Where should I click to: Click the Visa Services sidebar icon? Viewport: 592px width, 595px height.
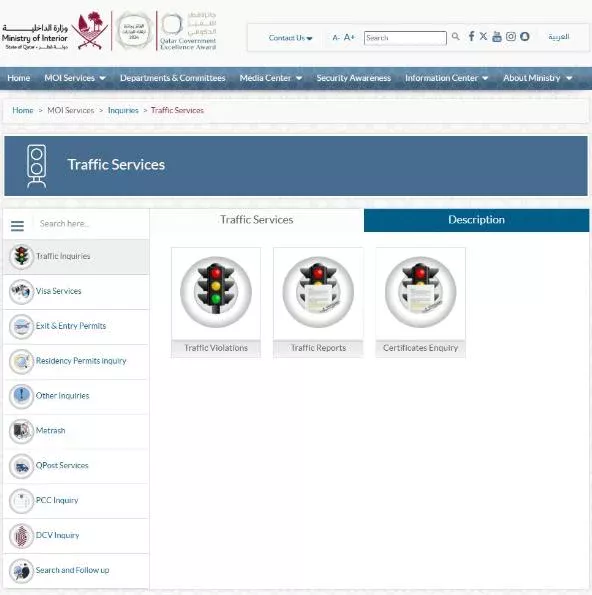click(x=21, y=291)
